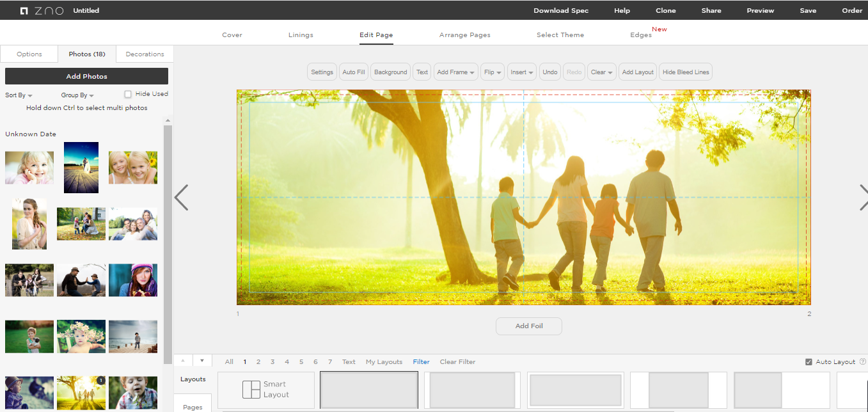Open My Layouts filter
This screenshot has height=412, width=868.
[x=384, y=362]
